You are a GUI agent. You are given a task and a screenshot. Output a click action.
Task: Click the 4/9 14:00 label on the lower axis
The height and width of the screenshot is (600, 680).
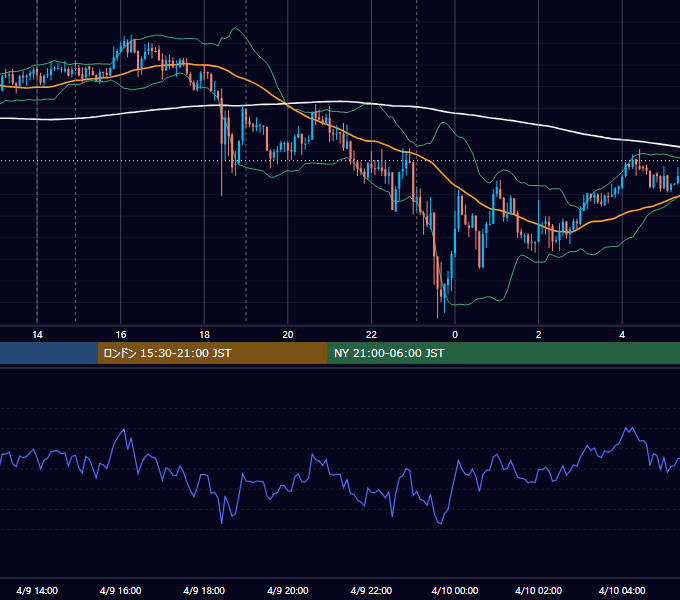tap(37, 590)
